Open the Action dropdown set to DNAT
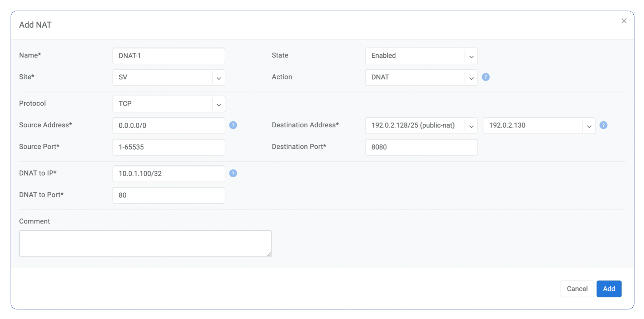644x319 pixels. point(421,77)
